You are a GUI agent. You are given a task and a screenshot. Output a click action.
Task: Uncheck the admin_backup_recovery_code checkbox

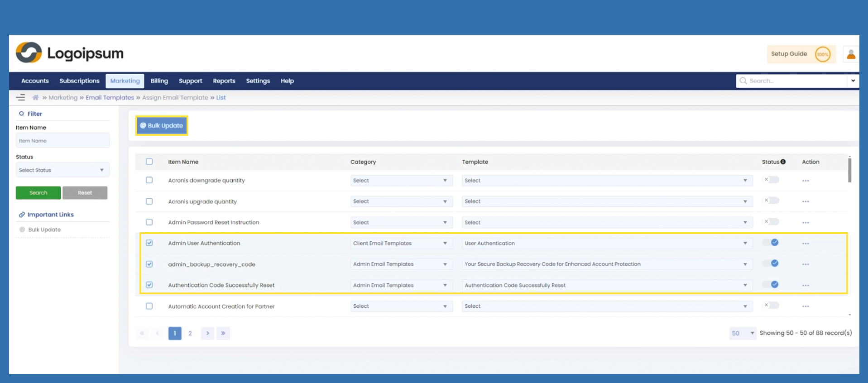(149, 264)
